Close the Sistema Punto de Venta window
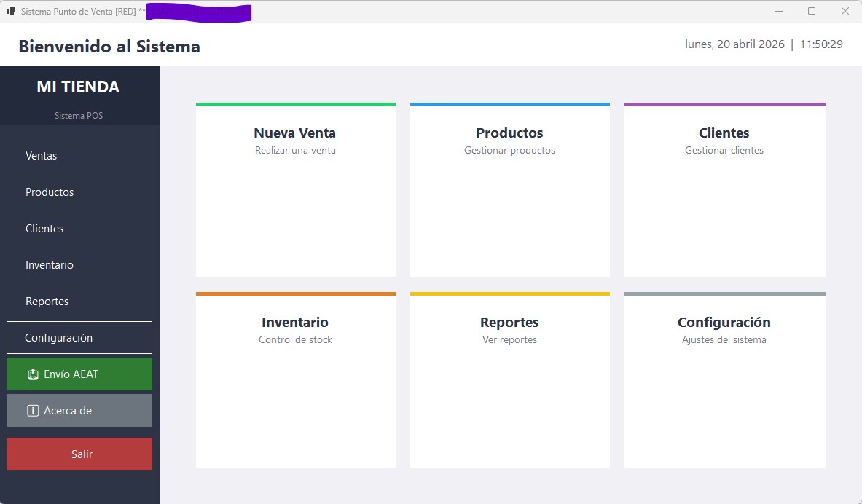This screenshot has height=504, width=862. [x=845, y=11]
